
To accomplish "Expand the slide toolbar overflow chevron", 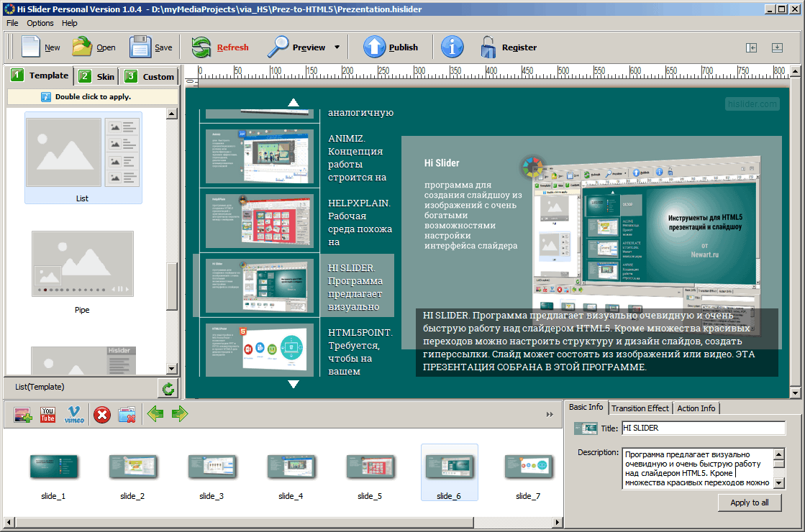I will [x=550, y=415].
